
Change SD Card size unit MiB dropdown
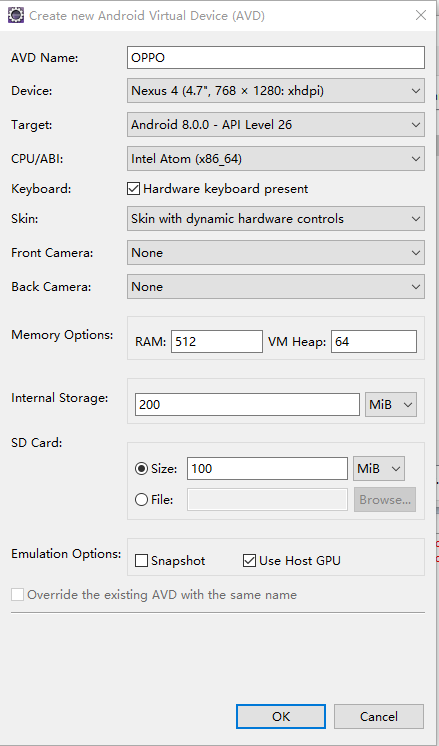pos(379,469)
